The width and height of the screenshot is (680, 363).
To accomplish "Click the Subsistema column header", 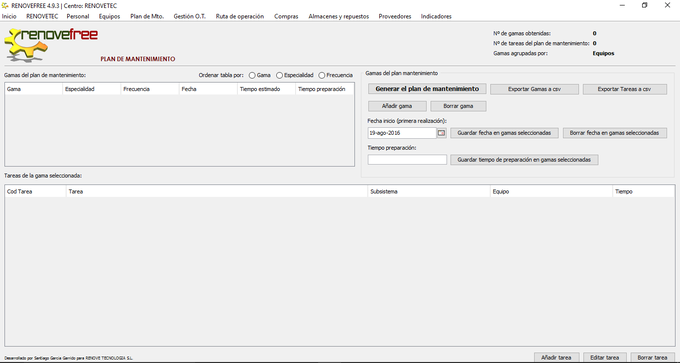I will (x=429, y=191).
